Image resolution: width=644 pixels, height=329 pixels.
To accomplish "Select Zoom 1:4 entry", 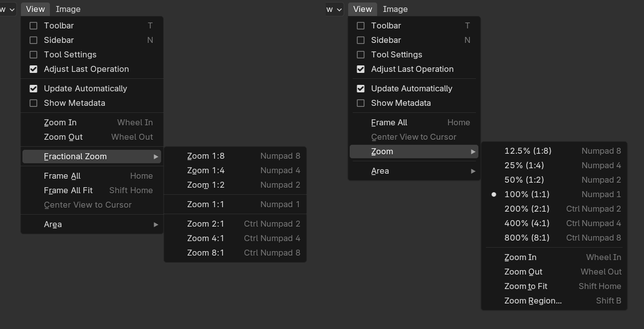I will pyautogui.click(x=235, y=170).
